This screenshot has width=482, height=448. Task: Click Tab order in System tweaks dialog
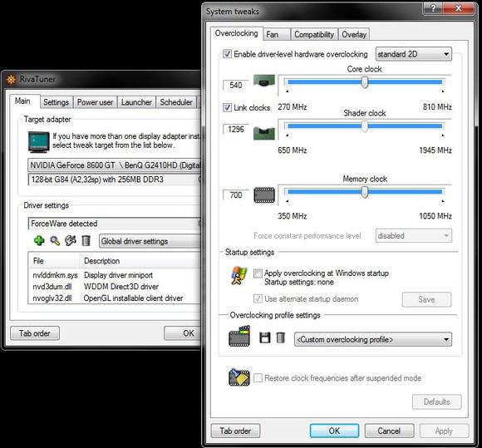235,431
